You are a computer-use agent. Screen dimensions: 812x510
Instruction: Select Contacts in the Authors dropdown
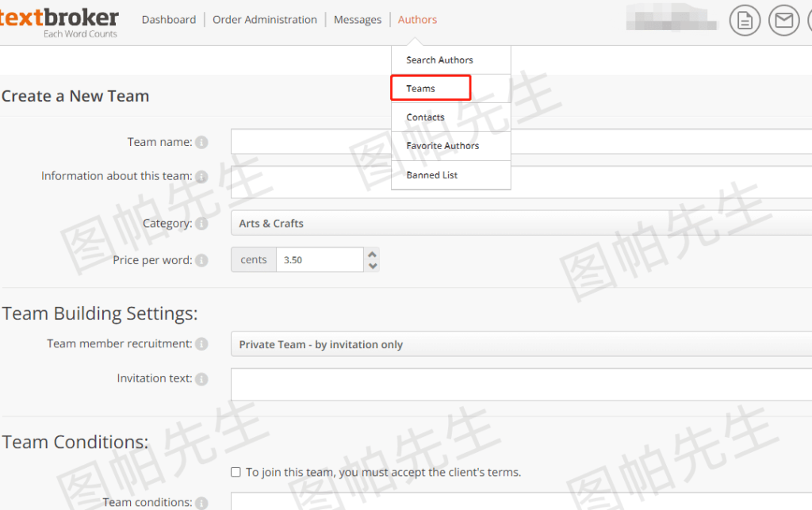[x=451, y=117]
